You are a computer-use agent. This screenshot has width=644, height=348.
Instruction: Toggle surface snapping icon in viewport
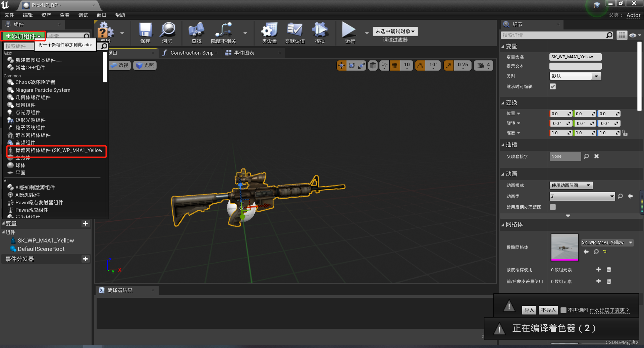pos(384,65)
